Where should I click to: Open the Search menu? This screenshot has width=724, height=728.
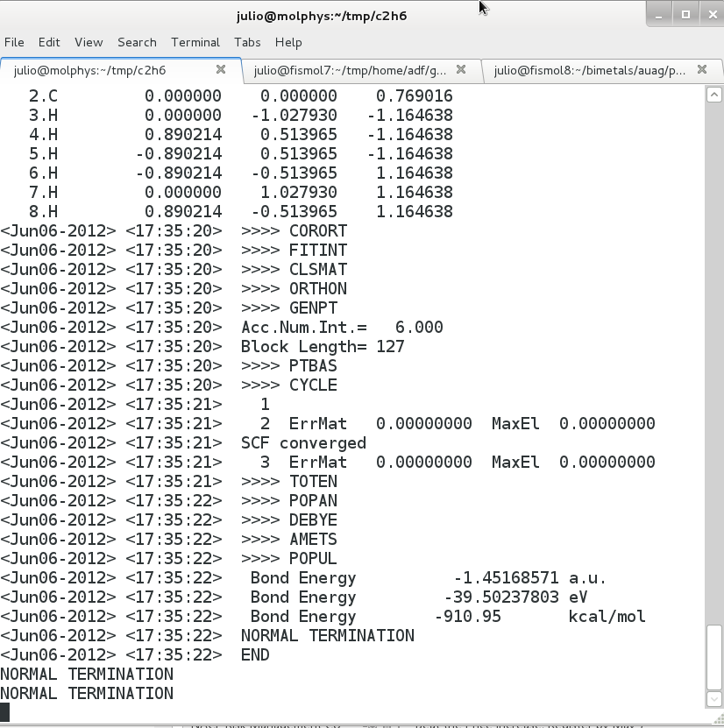point(137,42)
